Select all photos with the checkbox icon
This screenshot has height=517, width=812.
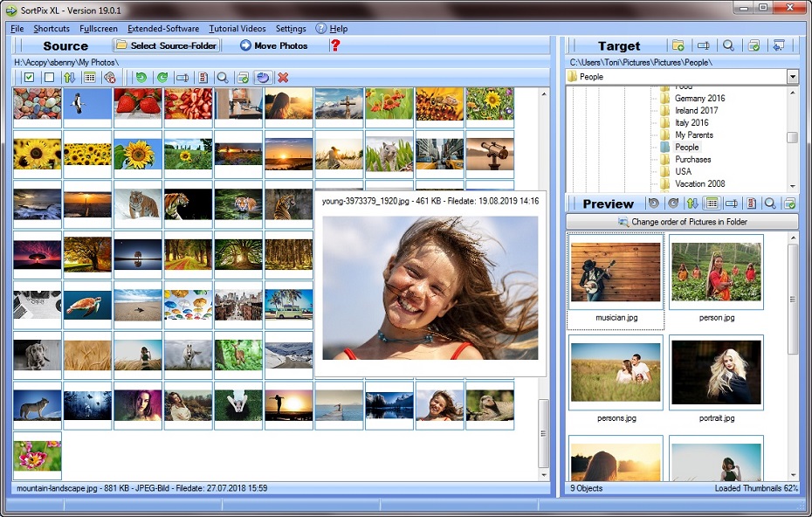point(29,78)
